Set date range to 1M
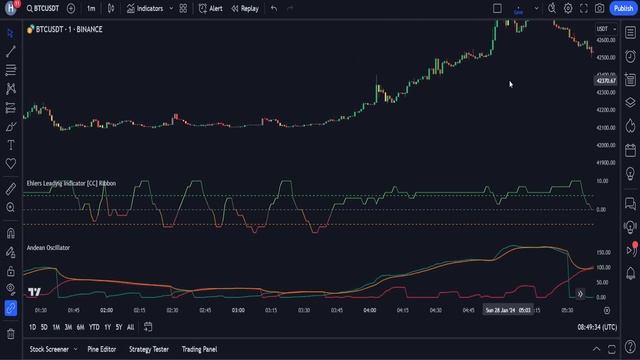This screenshot has height=360, width=640. [x=56, y=327]
